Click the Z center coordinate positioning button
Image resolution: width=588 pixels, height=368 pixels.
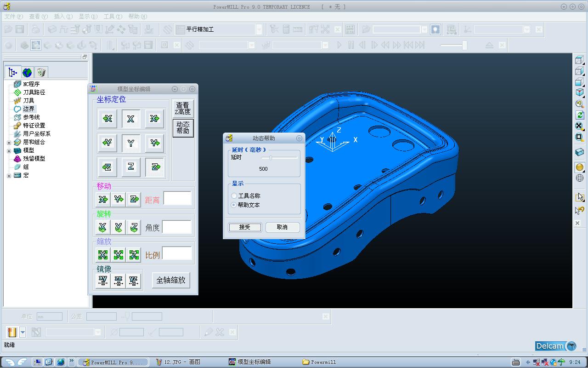[131, 167]
